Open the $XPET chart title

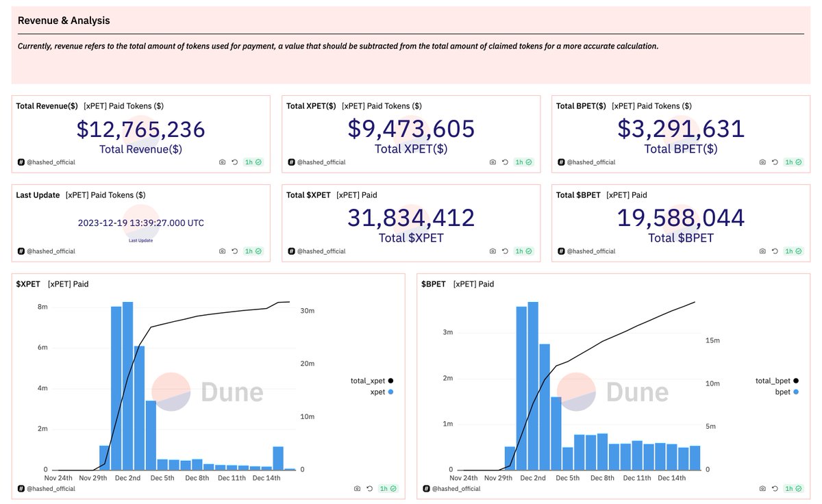(x=28, y=284)
